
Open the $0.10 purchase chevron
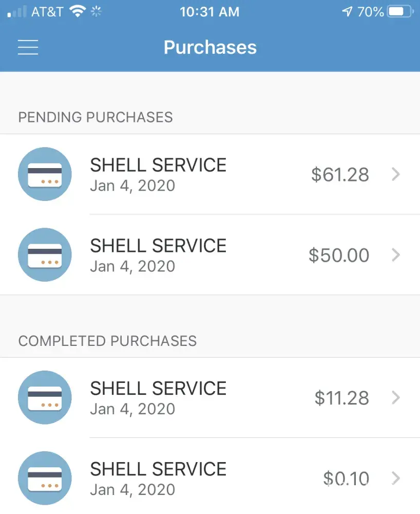pos(395,478)
